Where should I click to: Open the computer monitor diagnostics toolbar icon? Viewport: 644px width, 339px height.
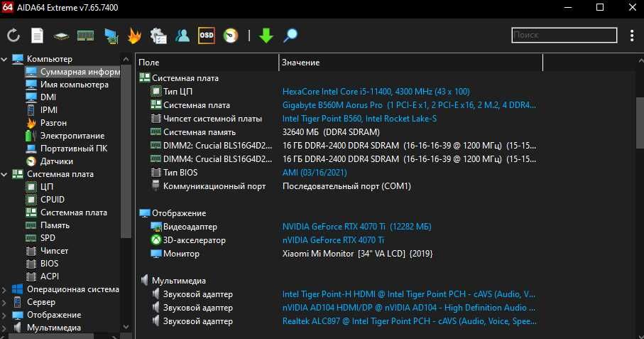(111, 36)
